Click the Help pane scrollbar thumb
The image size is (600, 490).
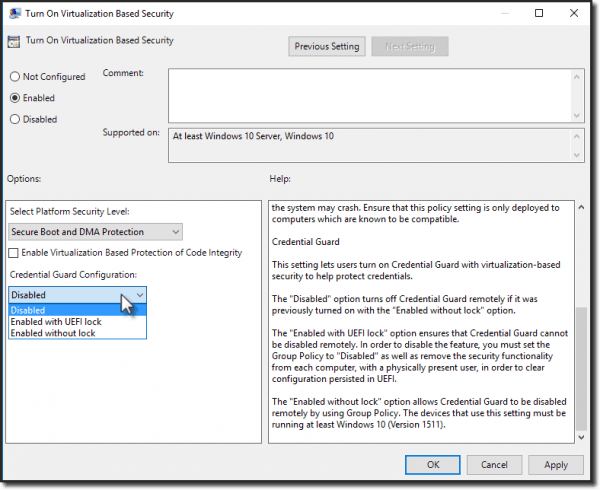pyautogui.click(x=582, y=369)
